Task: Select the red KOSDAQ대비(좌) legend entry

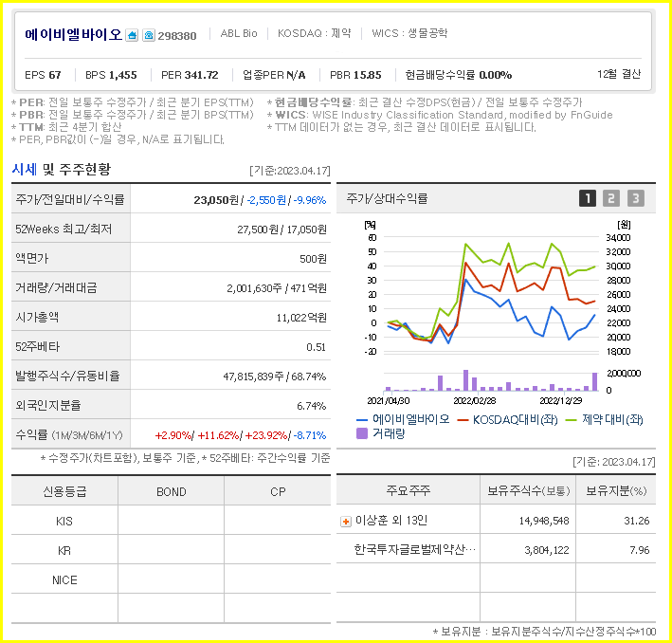Action: tap(507, 419)
